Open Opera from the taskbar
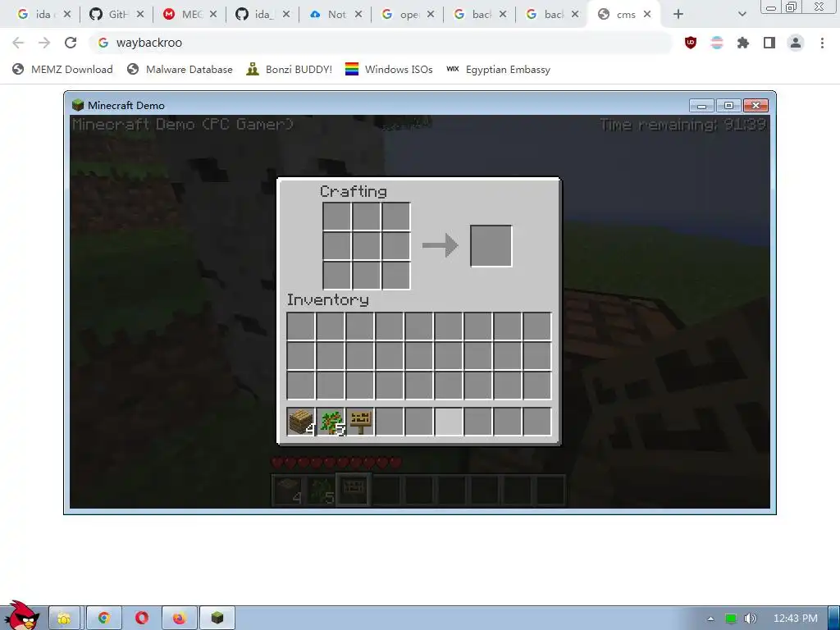 [141, 619]
